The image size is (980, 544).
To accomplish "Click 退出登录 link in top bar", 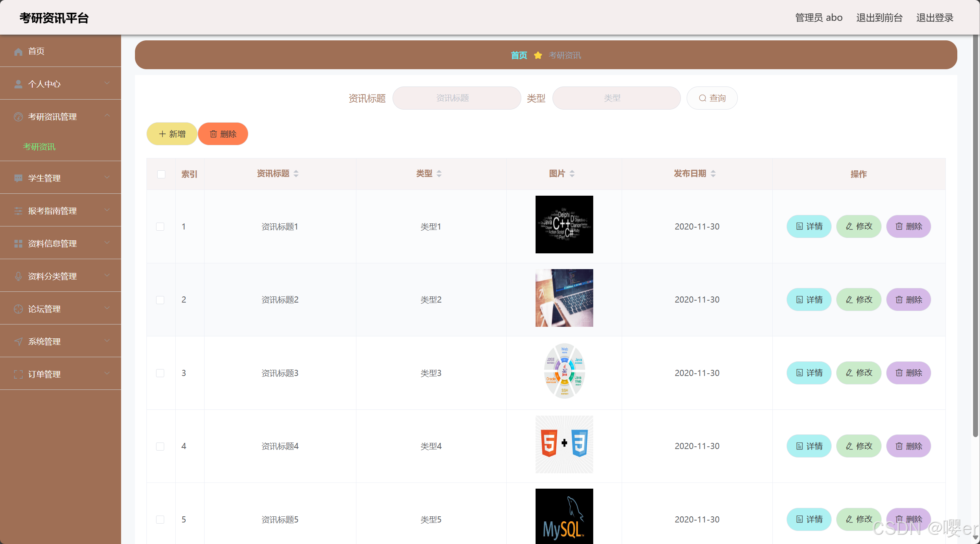I will [x=935, y=18].
